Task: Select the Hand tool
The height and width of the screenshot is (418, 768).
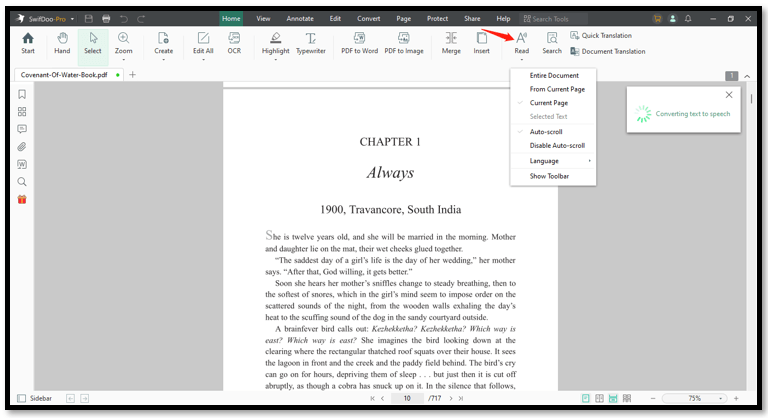Action: [62, 43]
